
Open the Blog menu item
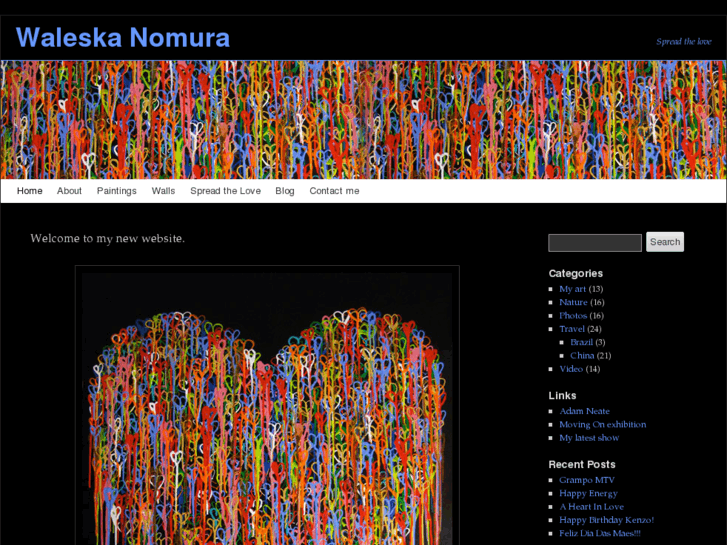[285, 191]
